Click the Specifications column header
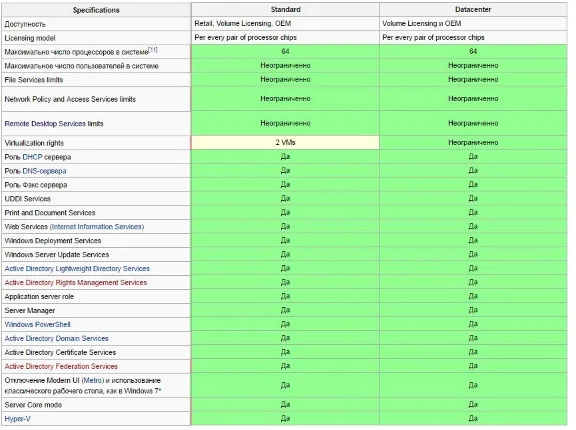Image resolution: width=576 pixels, height=430 pixels. tap(96, 10)
